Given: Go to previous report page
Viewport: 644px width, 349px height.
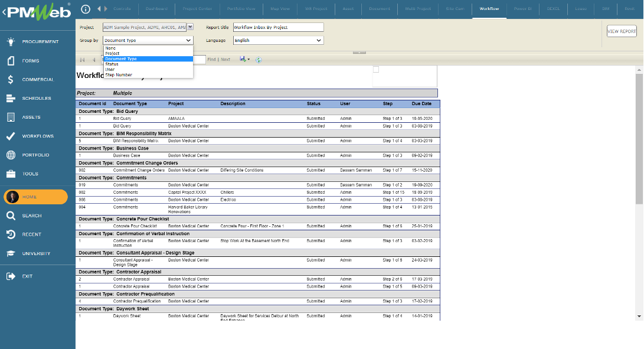Looking at the screenshot, I should [x=94, y=60].
